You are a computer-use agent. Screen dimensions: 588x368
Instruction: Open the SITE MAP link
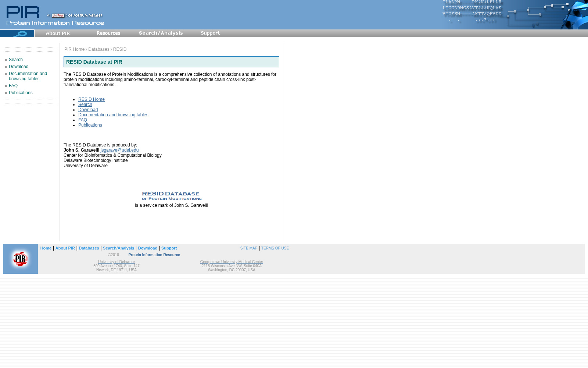tap(249, 248)
